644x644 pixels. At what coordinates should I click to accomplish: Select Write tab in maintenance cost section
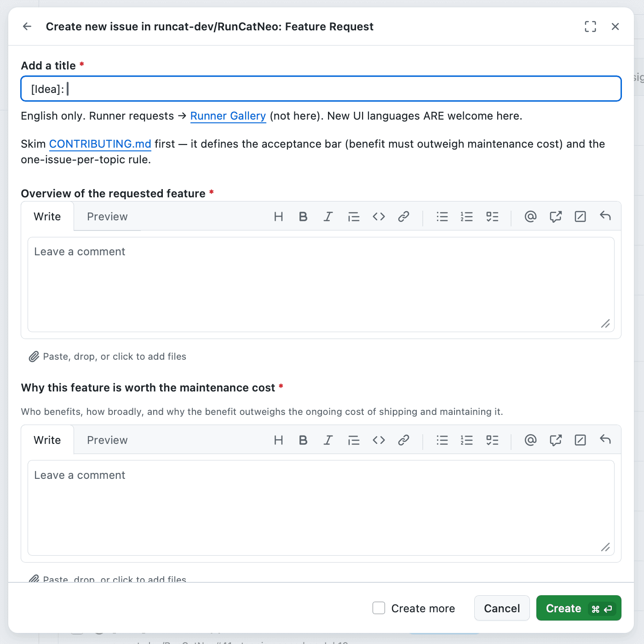[x=47, y=440]
